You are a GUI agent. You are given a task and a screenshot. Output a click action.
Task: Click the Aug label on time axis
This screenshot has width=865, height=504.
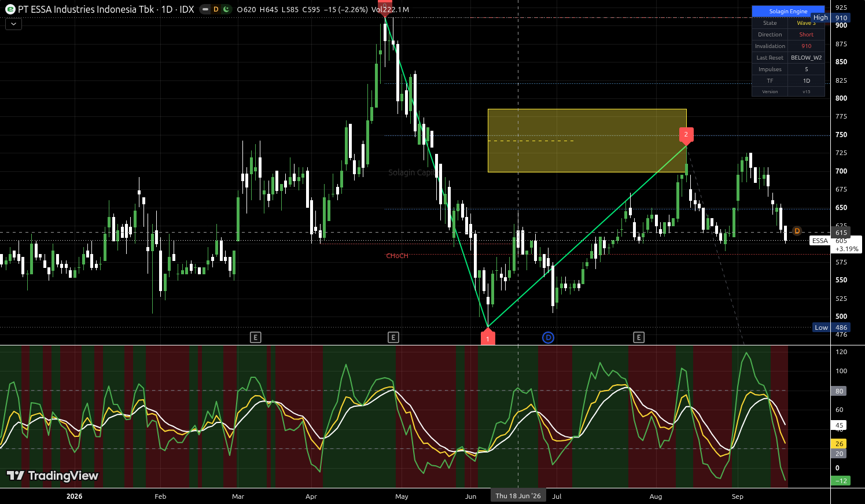pos(656,496)
